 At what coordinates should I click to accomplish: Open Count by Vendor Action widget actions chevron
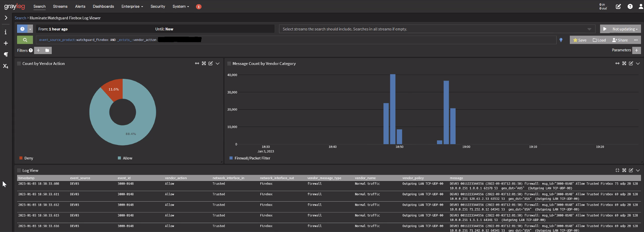[217, 63]
